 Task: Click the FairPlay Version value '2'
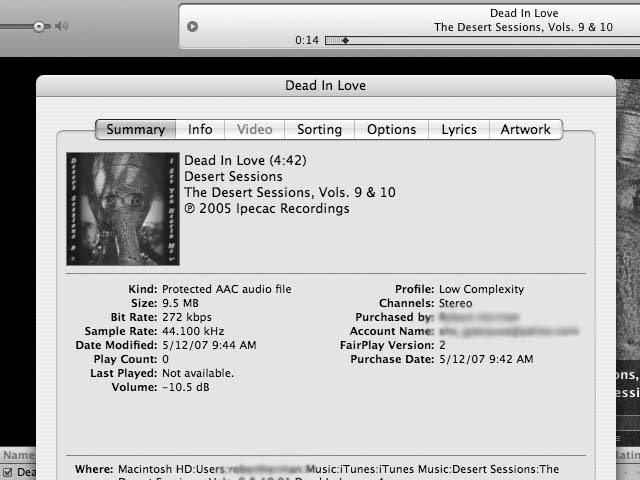point(442,345)
